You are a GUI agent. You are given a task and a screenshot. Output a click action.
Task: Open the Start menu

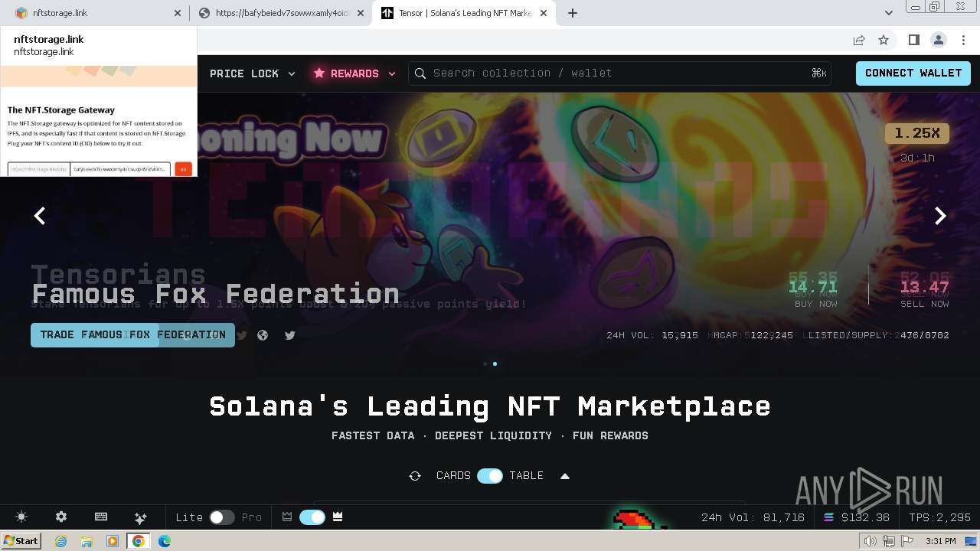coord(21,541)
